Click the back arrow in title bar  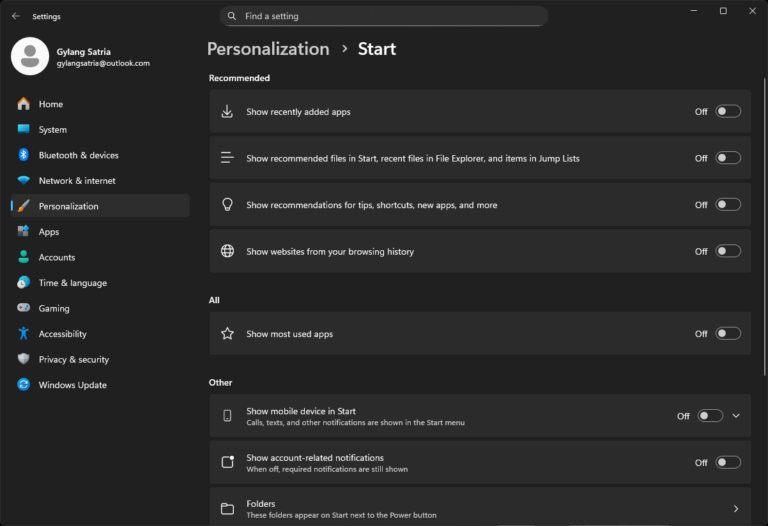tap(15, 16)
